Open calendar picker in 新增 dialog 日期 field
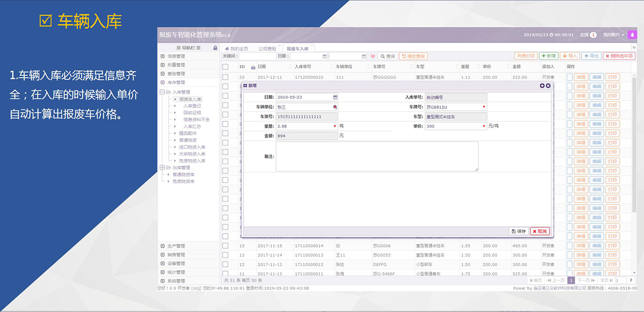Image resolution: width=644 pixels, height=312 pixels. (x=335, y=97)
